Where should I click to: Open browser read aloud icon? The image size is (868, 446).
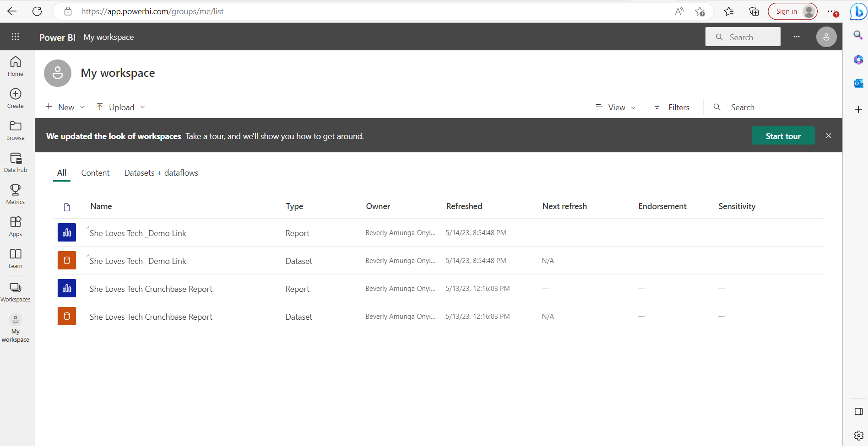(679, 11)
